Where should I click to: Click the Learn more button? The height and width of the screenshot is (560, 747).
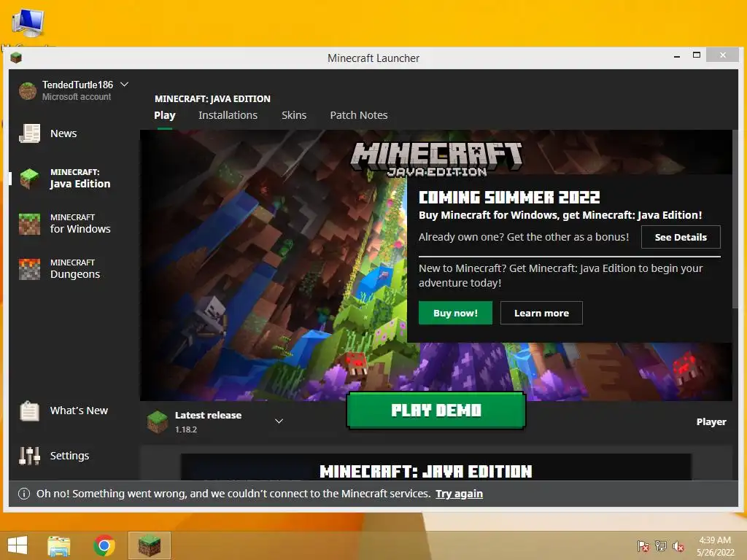point(541,313)
